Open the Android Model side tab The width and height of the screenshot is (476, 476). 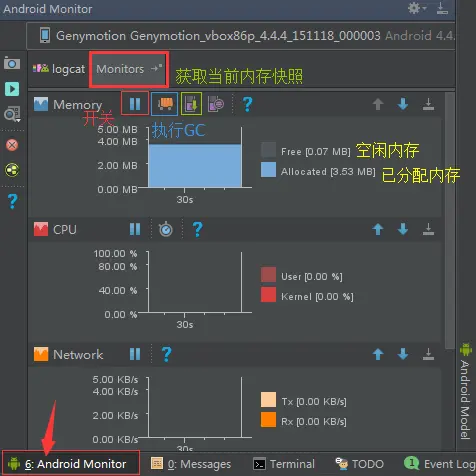click(466, 391)
